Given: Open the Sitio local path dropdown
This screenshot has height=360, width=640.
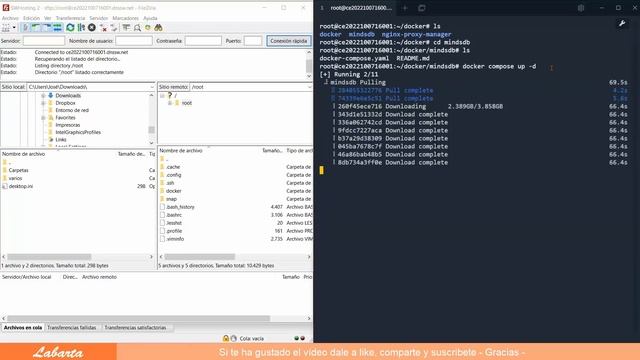Looking at the screenshot, I should tap(152, 87).
